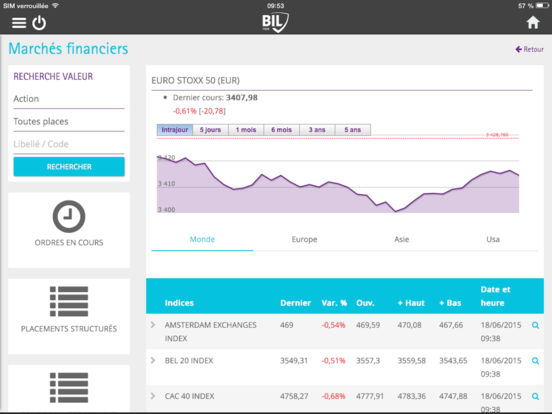Tap the RECHERCHER button
The width and height of the screenshot is (552, 414).
pyautogui.click(x=69, y=167)
